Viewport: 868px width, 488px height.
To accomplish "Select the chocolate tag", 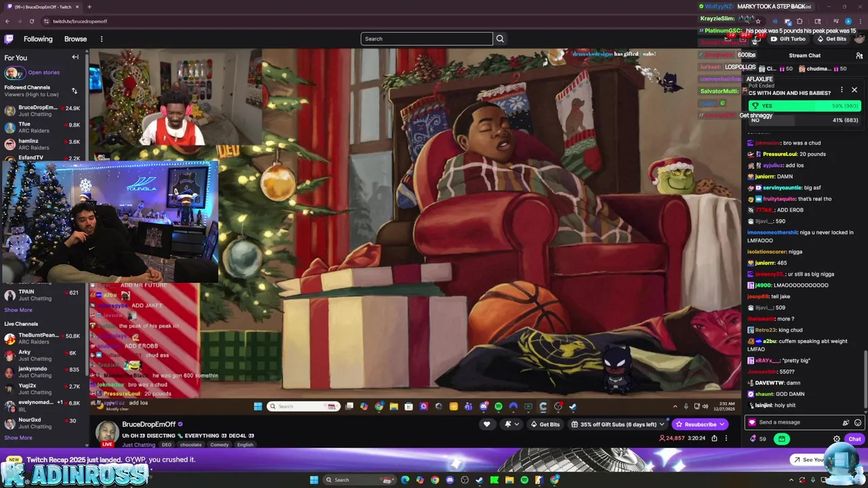I will click(191, 445).
